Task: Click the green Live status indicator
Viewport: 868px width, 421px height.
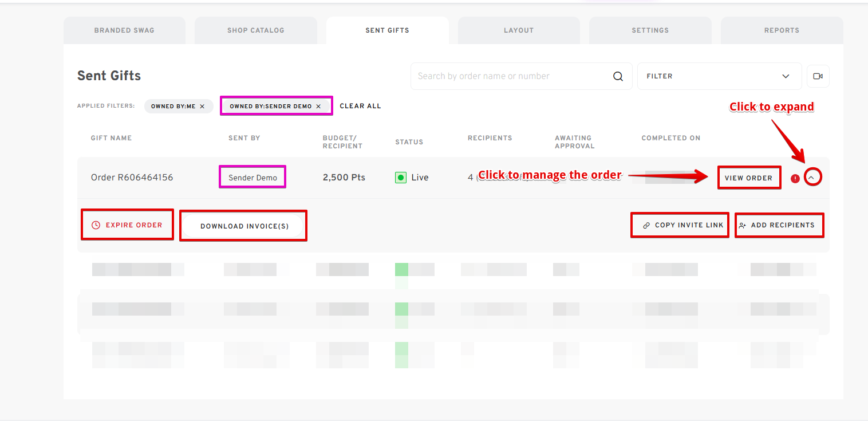Action: pos(401,178)
